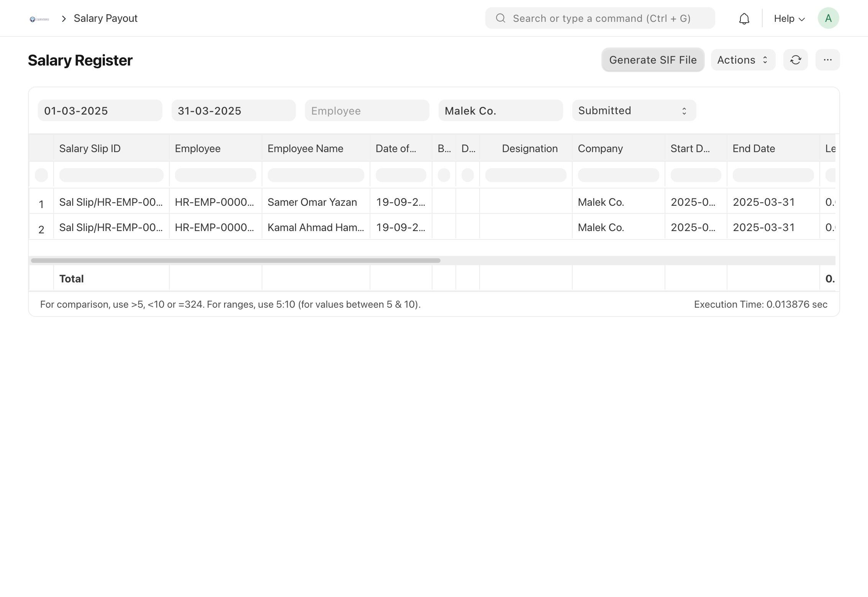The width and height of the screenshot is (868, 597).
Task: Click the horizontal table scrollbar
Action: point(236,261)
